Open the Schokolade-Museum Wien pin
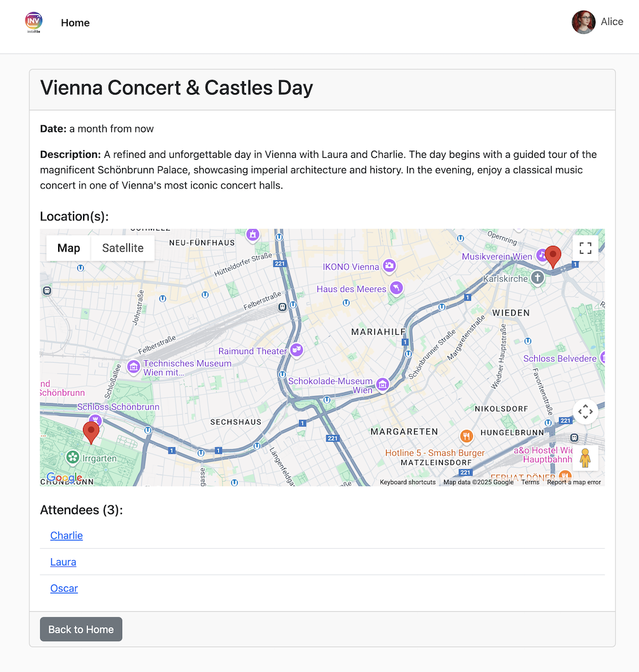639x672 pixels. coord(382,384)
